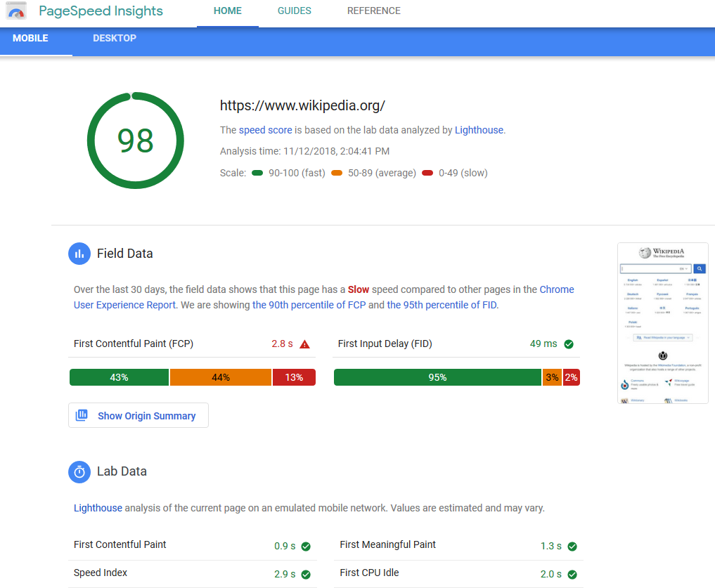Screen dimensions: 715x588
Task: Click the Field Data heading
Action: click(125, 254)
